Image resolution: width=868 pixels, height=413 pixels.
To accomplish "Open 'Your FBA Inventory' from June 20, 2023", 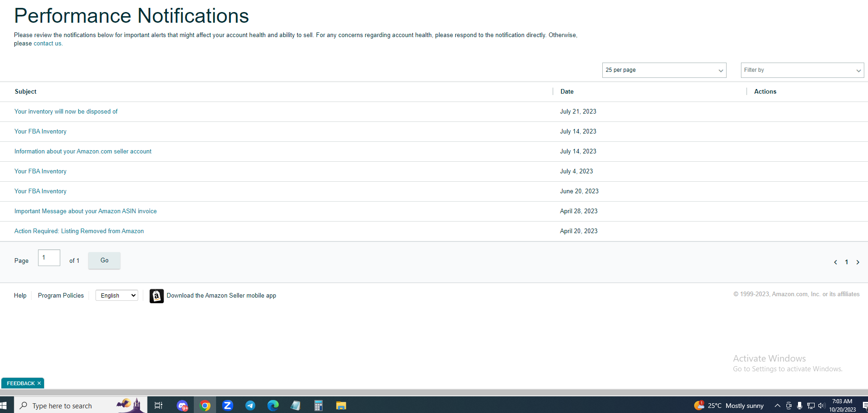I will point(40,191).
